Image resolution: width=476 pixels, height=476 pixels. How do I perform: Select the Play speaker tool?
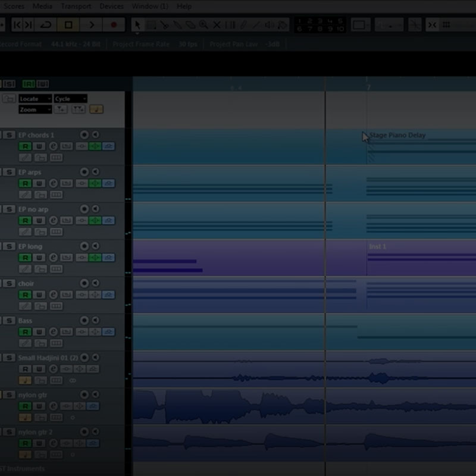(270, 25)
